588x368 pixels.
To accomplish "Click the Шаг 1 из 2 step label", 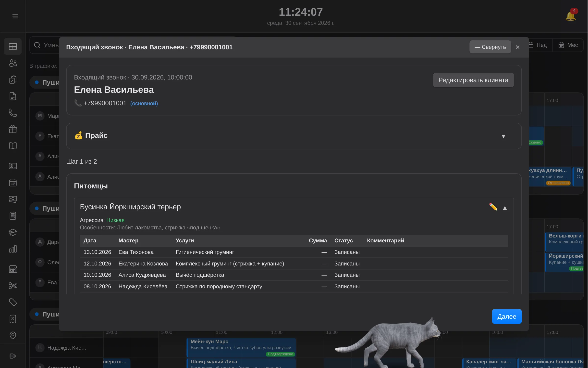I will pos(82,162).
